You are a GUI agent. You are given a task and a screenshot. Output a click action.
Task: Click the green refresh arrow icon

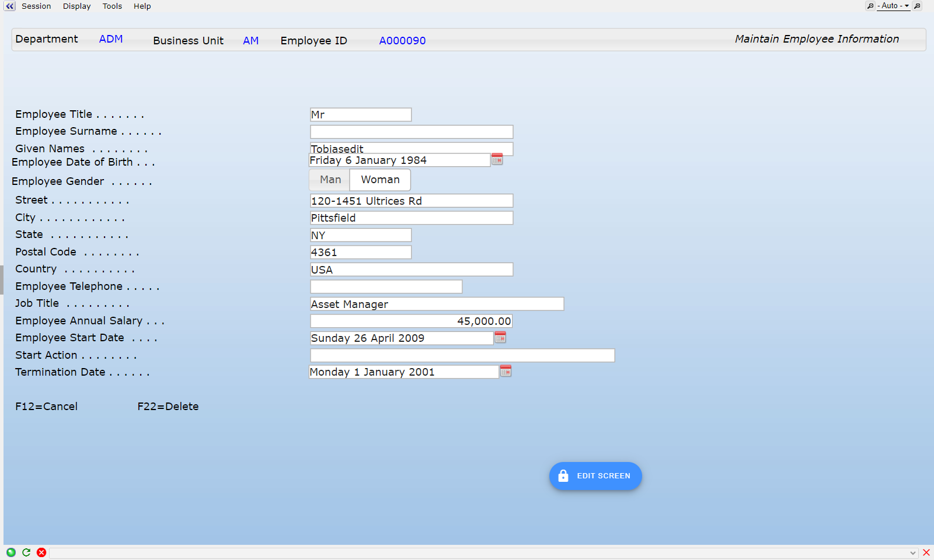pyautogui.click(x=26, y=552)
